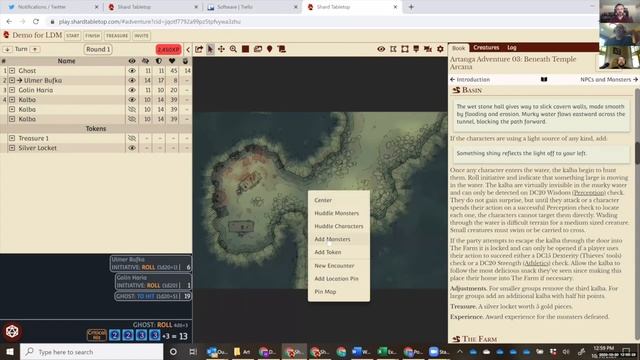Go back to Introduction section link

pos(470,80)
